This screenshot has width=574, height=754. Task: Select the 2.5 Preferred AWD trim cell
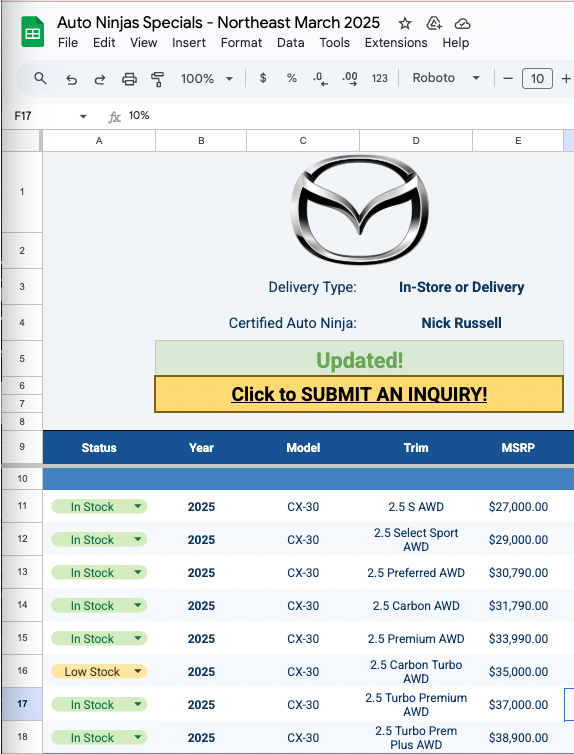coord(416,572)
